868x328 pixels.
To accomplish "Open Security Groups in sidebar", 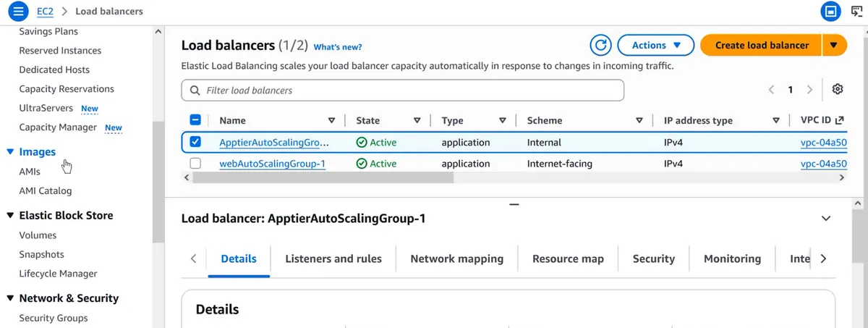I will pos(54,318).
